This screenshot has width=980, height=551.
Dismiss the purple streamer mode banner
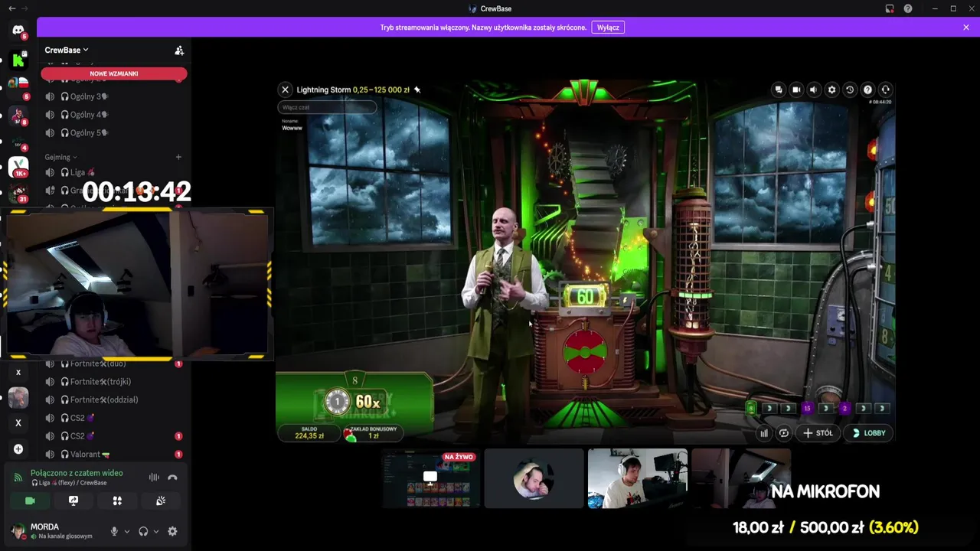click(x=966, y=28)
